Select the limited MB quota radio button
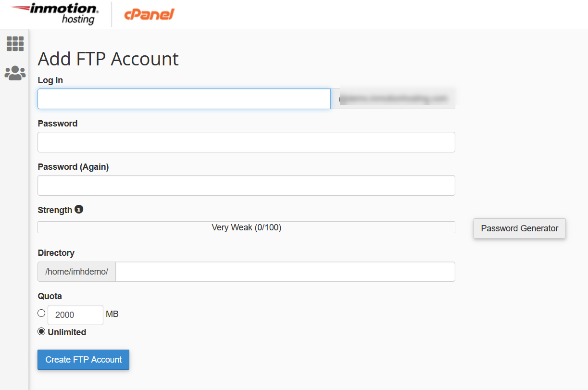The width and height of the screenshot is (588, 390). (41, 313)
